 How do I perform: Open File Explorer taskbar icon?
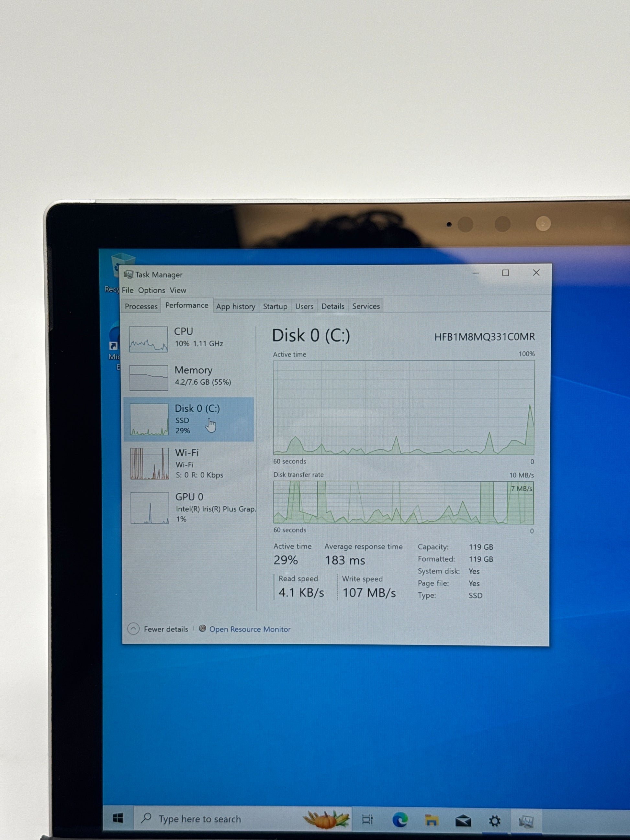click(432, 820)
